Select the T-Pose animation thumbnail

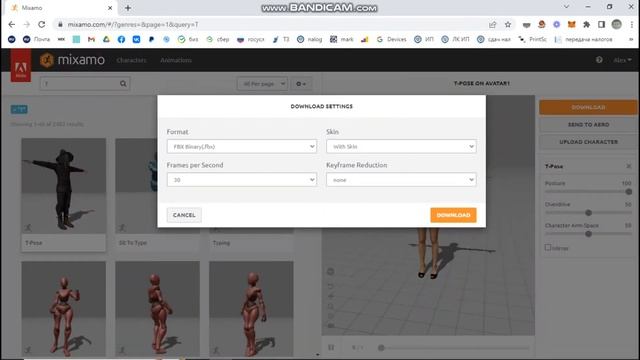[64, 186]
